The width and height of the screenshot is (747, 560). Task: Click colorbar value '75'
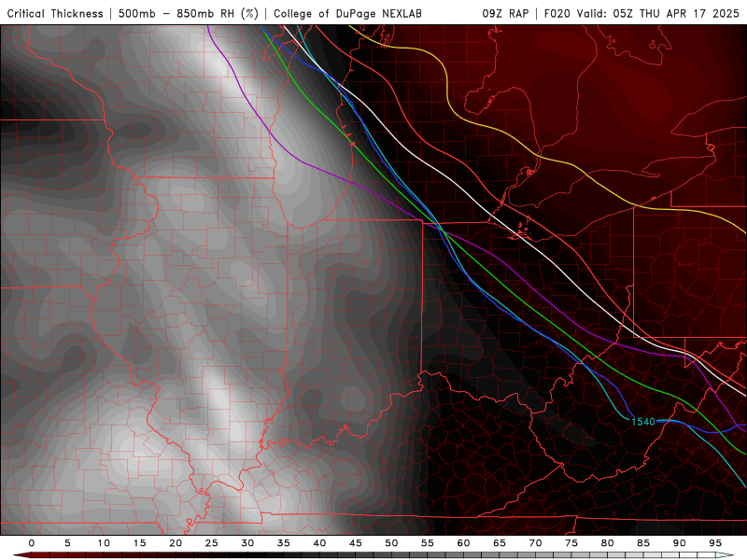click(571, 543)
